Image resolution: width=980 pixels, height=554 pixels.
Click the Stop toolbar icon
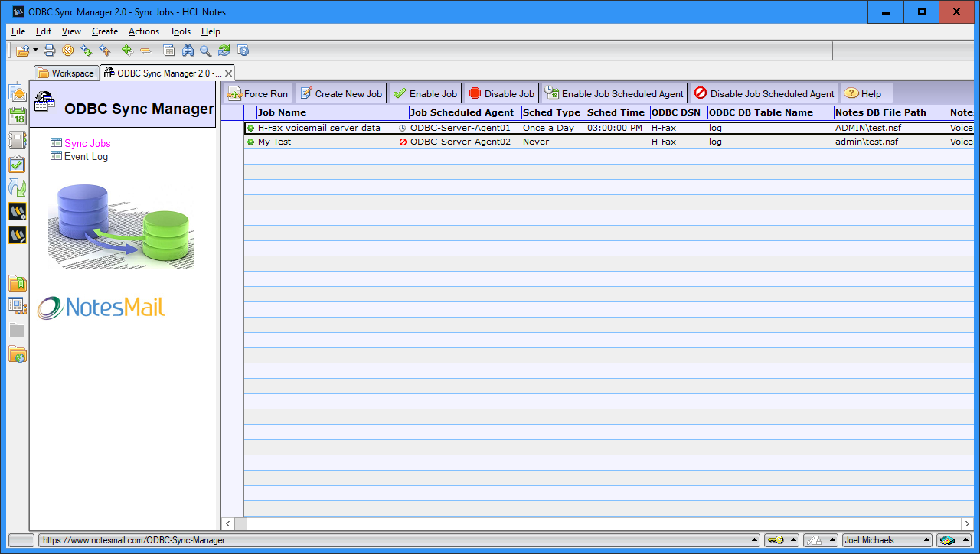click(x=68, y=50)
